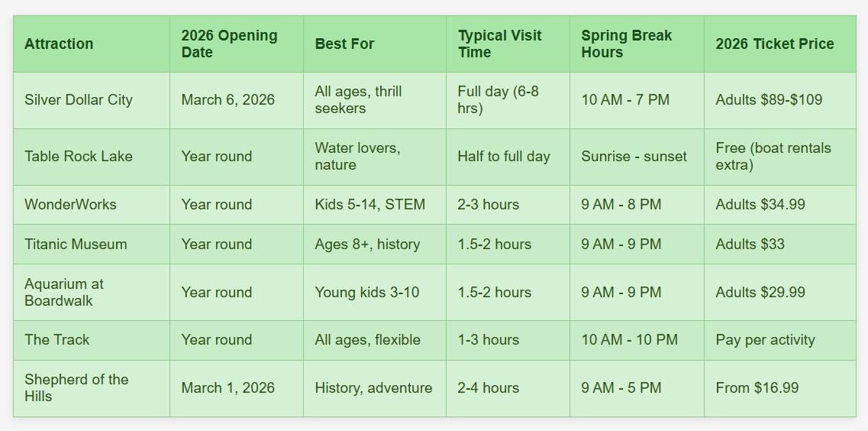This screenshot has height=431, width=868.
Task: Select the Shepherd of the Hills cell
Action: 76,387
